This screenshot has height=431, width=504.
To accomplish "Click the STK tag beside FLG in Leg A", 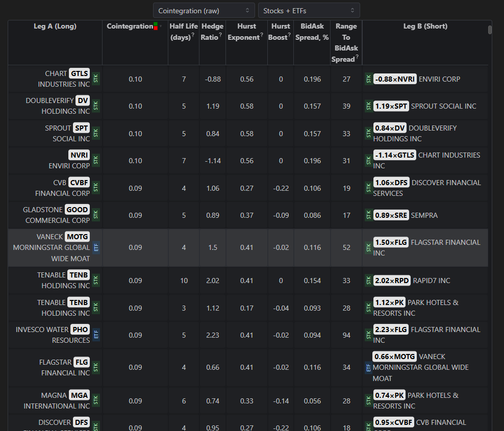I will (x=96, y=367).
